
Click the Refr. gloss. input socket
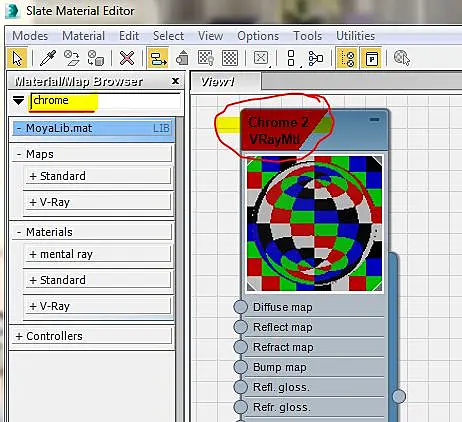pos(240,407)
